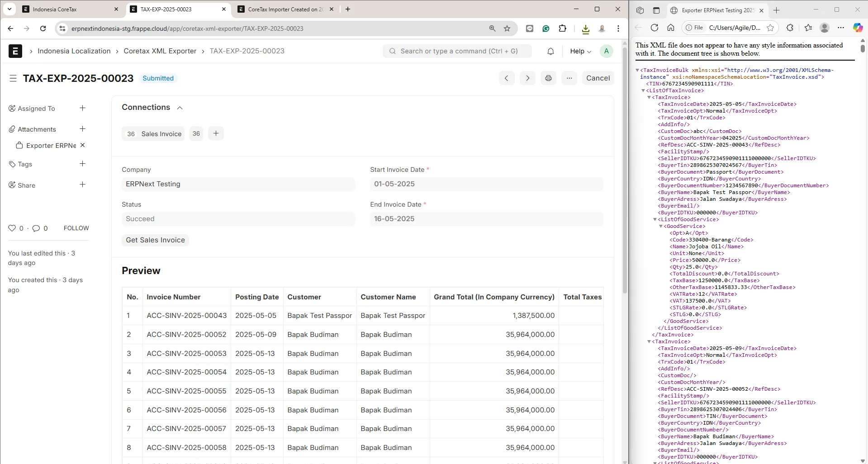The image size is (868, 464).
Task: Toggle the sidebar hamburger menu icon
Action: 13,78
